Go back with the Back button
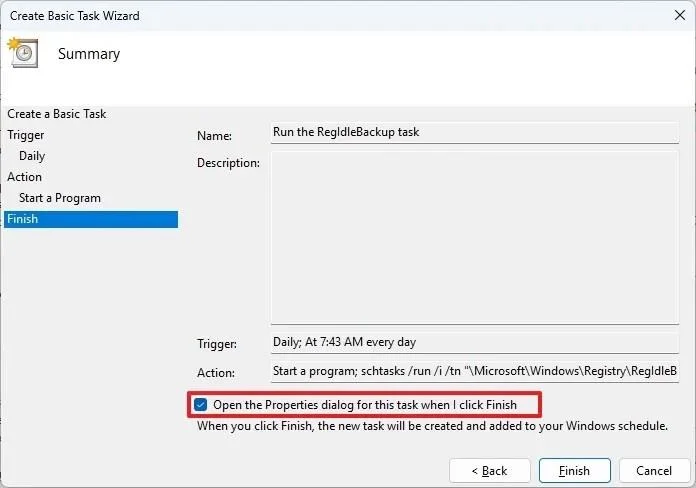Image resolution: width=696 pixels, height=488 pixels. [490, 471]
